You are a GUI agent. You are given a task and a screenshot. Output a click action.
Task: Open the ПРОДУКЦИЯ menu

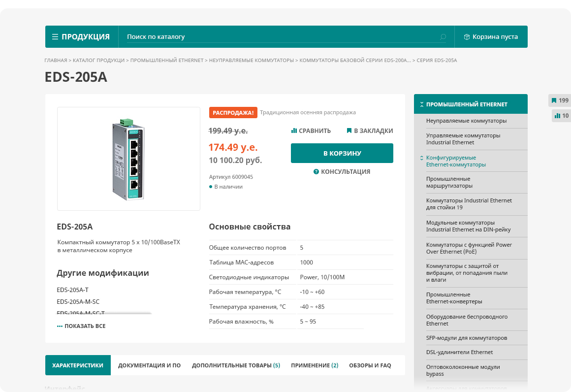tap(82, 37)
